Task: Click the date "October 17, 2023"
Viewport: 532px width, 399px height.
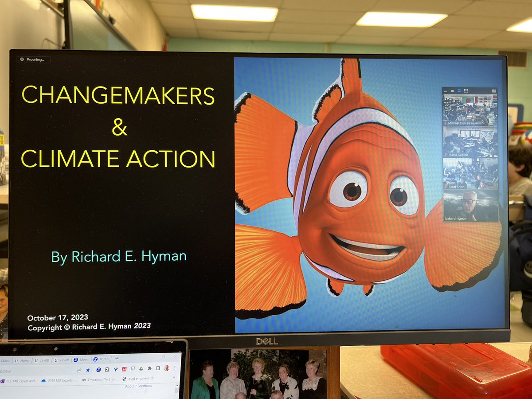Action: coord(58,317)
